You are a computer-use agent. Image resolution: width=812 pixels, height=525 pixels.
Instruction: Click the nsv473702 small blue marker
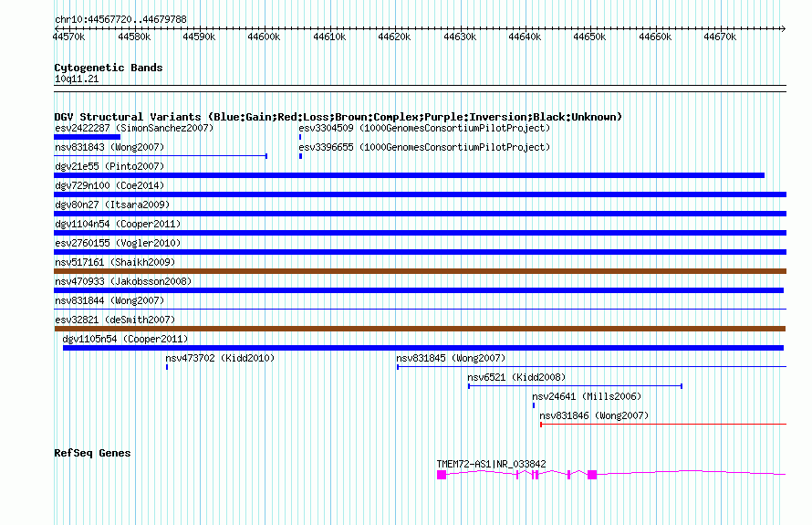[167, 367]
